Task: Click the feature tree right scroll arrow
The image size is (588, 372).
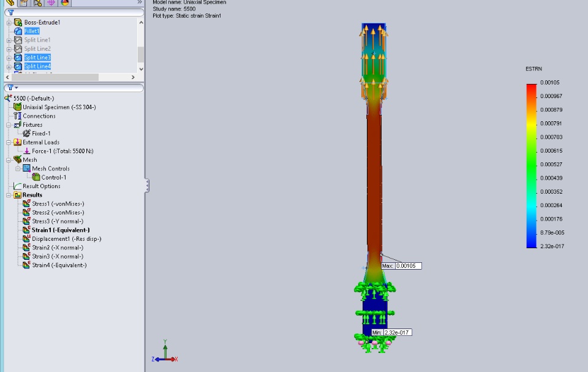Action: (x=133, y=77)
